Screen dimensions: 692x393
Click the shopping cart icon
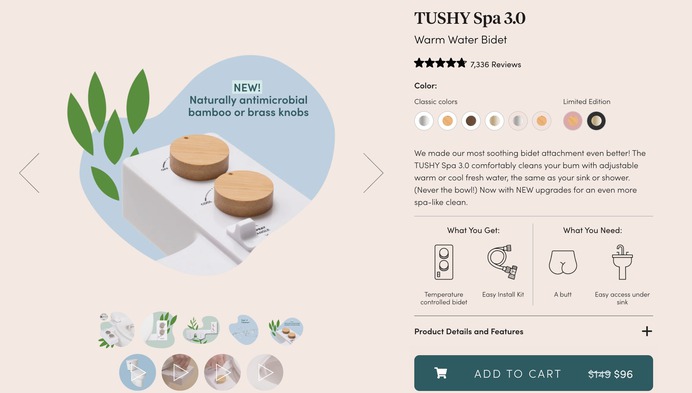(x=440, y=374)
